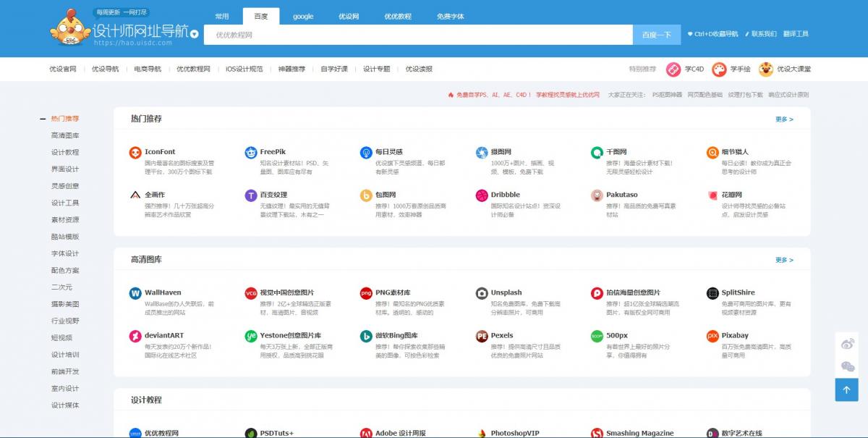This screenshot has width=868, height=438.
Task: Expand the logo dropdown arrow
Action: 194,34
